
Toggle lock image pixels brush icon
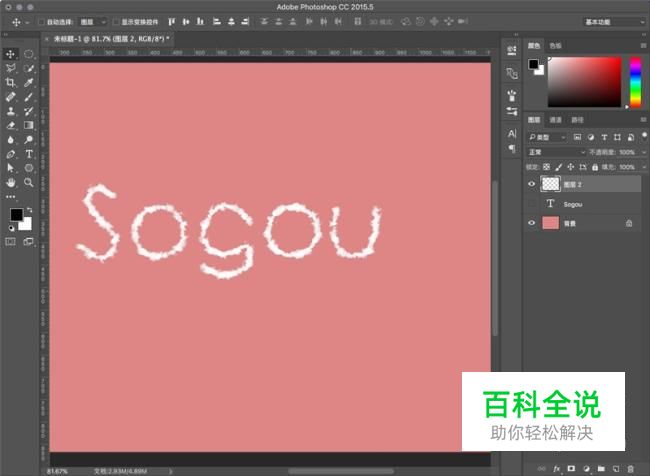pyautogui.click(x=558, y=167)
